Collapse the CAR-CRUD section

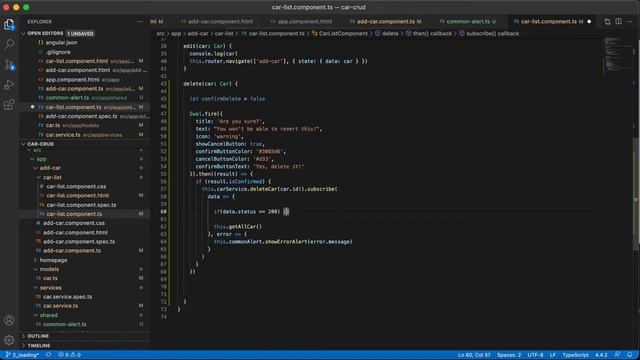23,144
